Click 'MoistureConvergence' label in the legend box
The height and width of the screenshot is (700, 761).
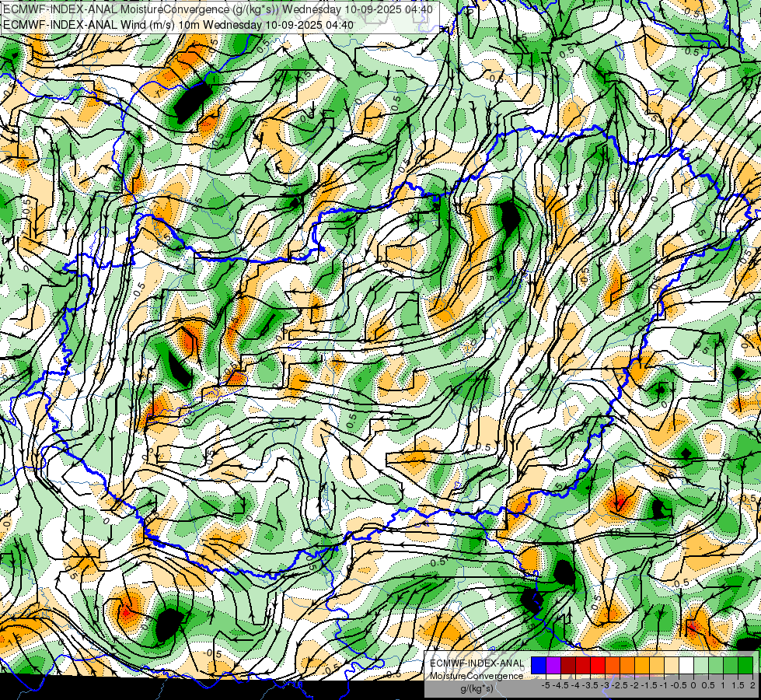(x=476, y=676)
